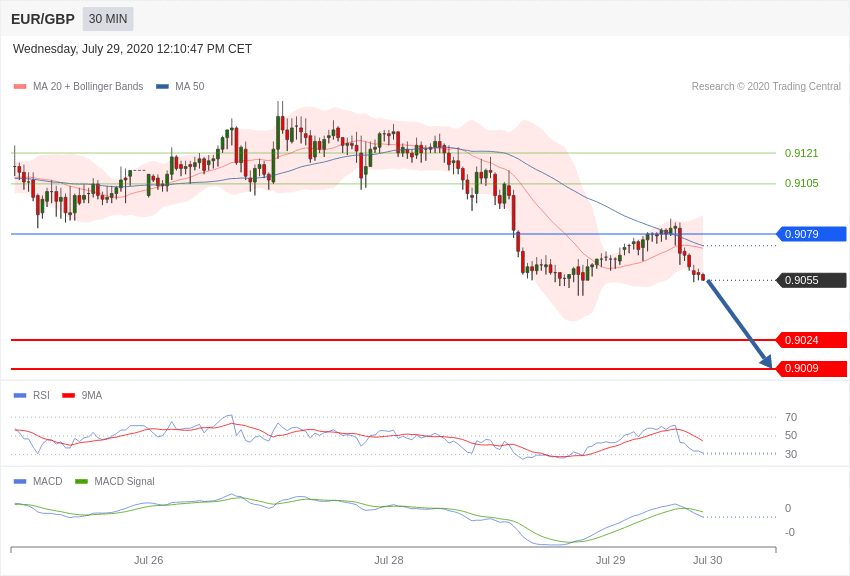The height and width of the screenshot is (576, 850).
Task: Click the blue 0.9079 pivot price tag
Action: (x=812, y=234)
